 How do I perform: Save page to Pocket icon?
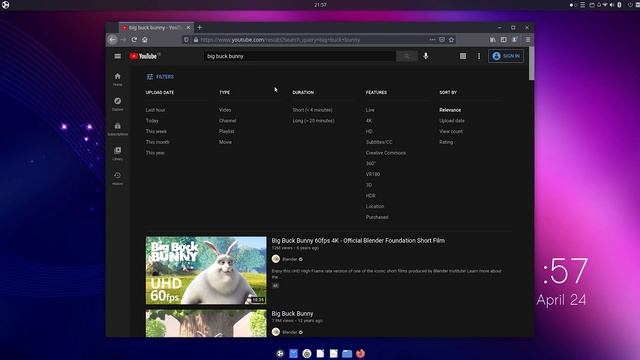[442, 40]
